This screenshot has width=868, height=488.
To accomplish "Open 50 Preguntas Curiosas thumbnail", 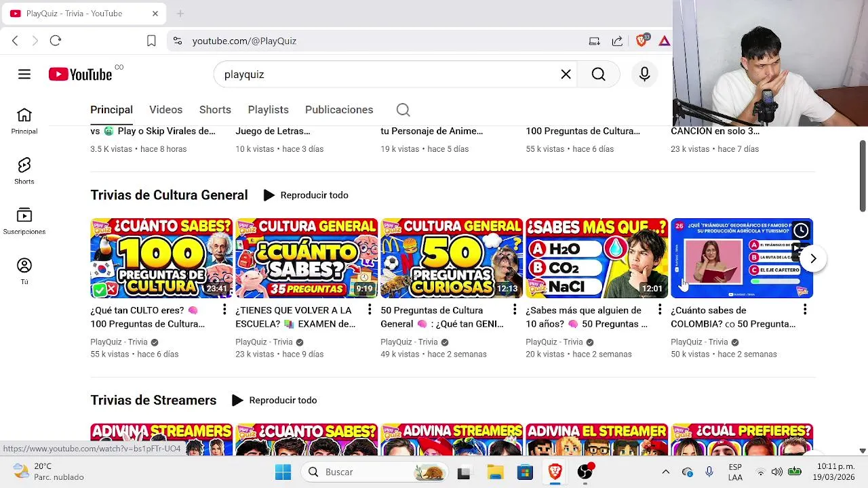I will (452, 258).
